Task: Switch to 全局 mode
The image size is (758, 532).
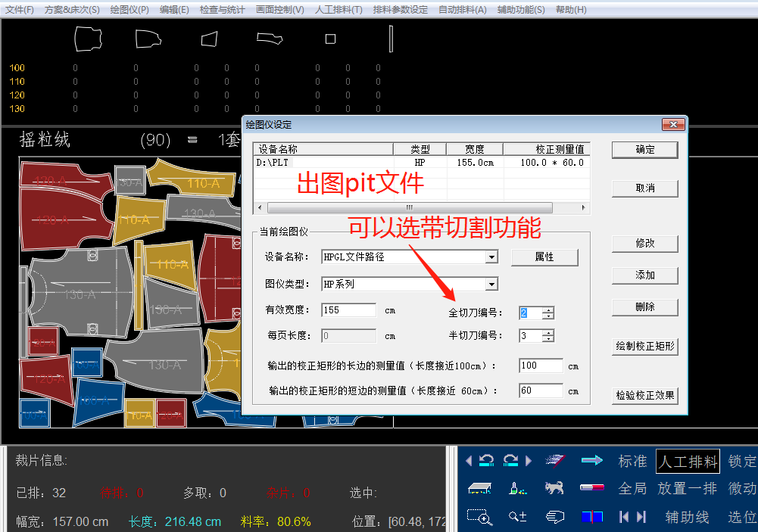Action: [x=632, y=488]
